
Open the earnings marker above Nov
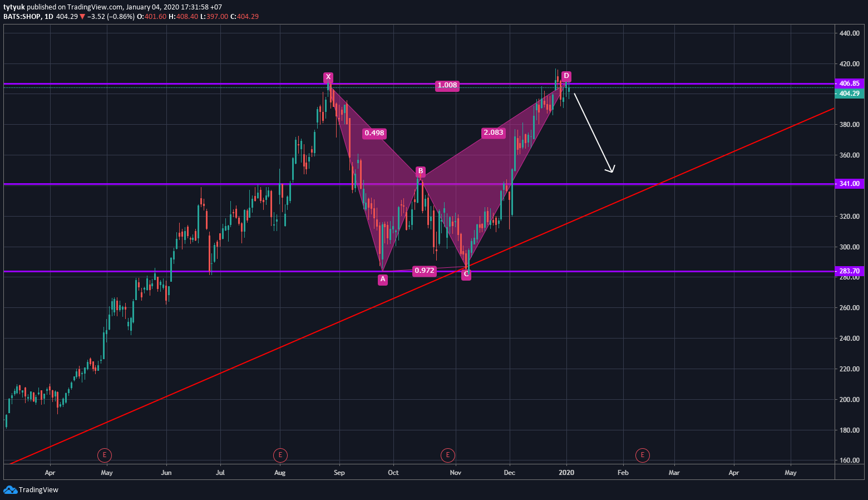[x=448, y=455]
